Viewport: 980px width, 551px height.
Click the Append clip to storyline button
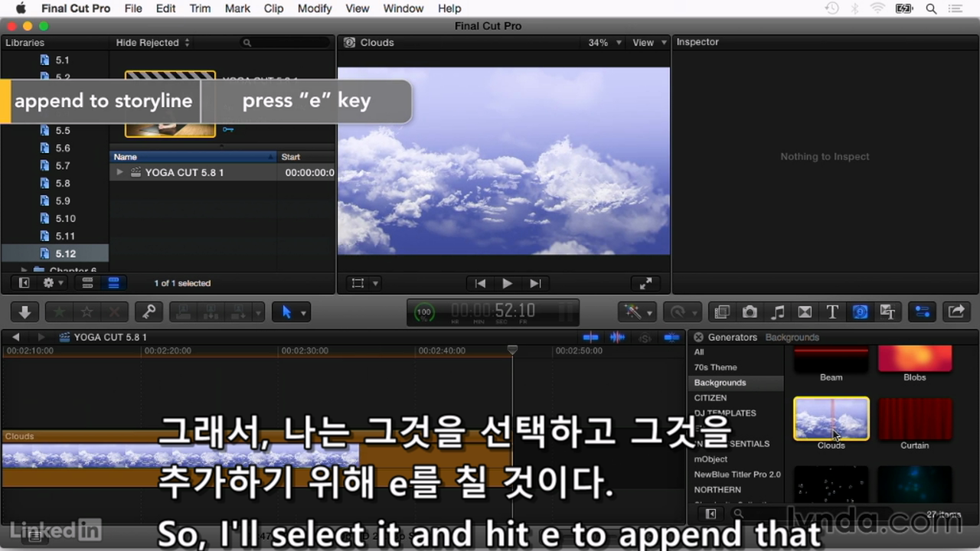238,311
